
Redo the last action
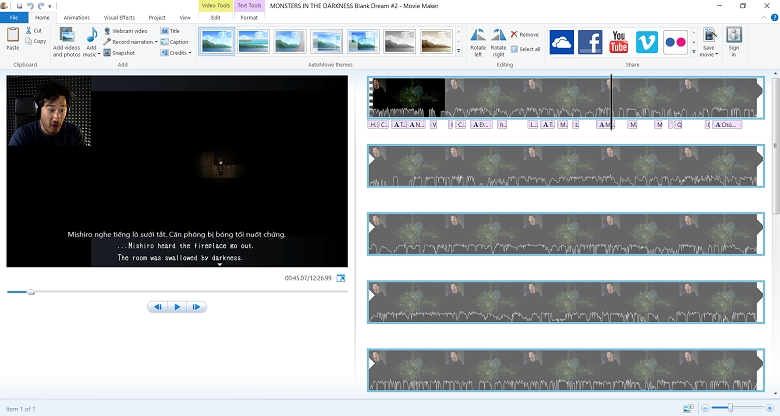pos(41,6)
